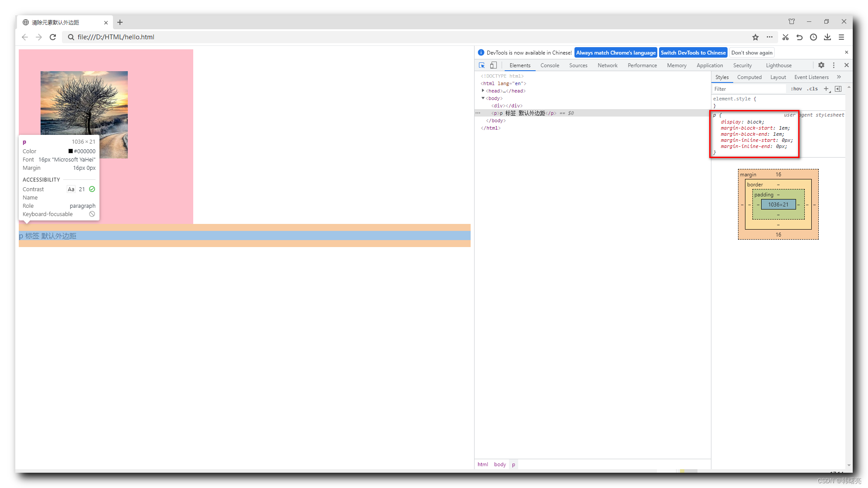Click Switch DevTools to Chinese button
The height and width of the screenshot is (488, 868).
(693, 53)
